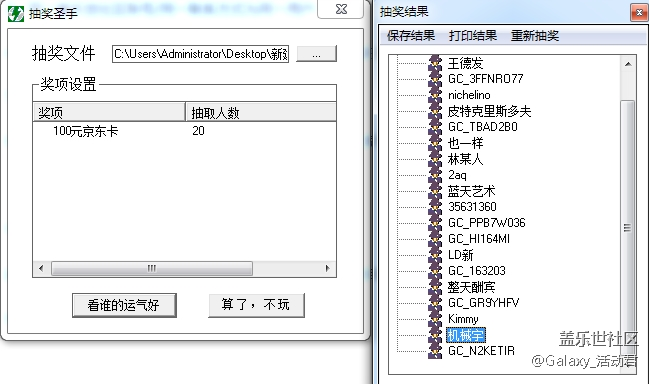This screenshot has height=384, width=649.
Task: Click the up arrow of results scrollbar
Action: (x=628, y=64)
